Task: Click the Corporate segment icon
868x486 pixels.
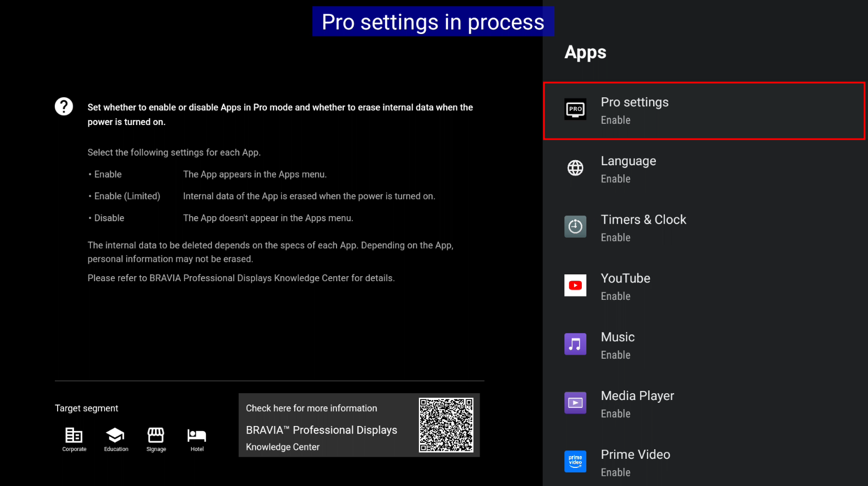Action: pos(74,435)
